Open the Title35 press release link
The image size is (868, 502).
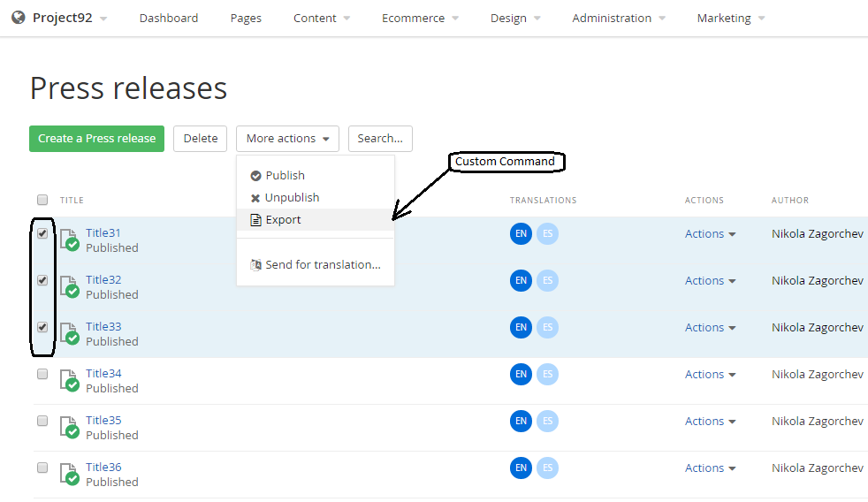[x=103, y=420]
